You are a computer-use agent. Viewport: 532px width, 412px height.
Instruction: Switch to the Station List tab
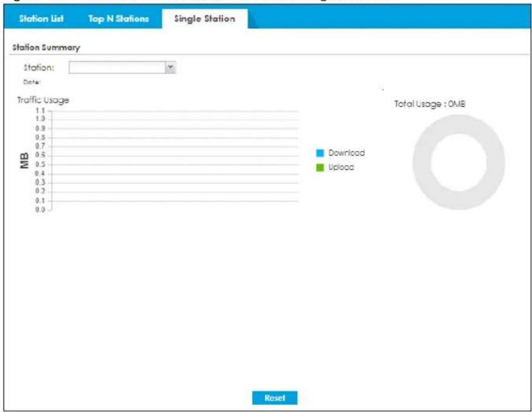41,19
